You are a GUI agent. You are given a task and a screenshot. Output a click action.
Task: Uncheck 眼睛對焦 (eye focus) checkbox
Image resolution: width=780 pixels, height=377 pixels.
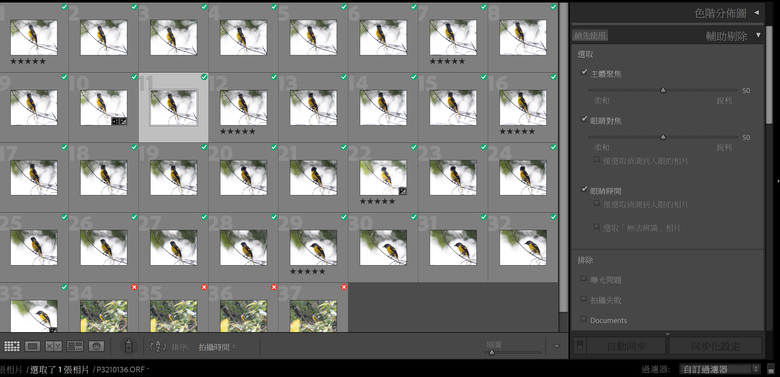click(585, 119)
